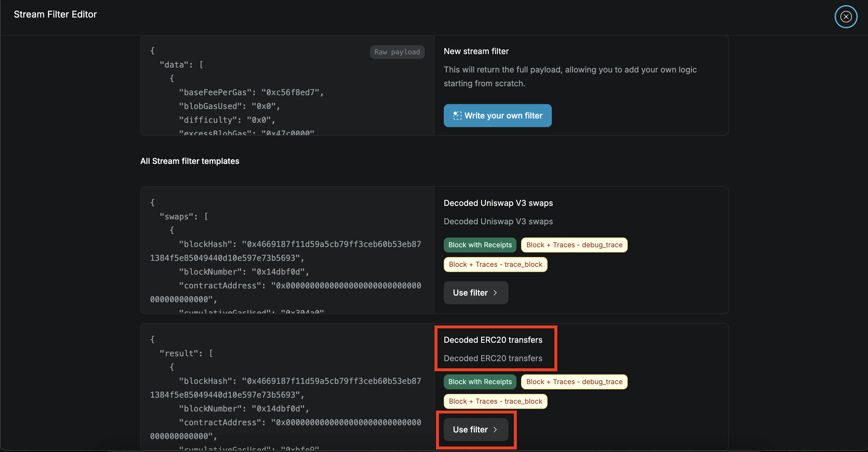Select Block with Receipts tag under ERC20 transfers
Image resolution: width=868 pixels, height=452 pixels.
tap(480, 382)
